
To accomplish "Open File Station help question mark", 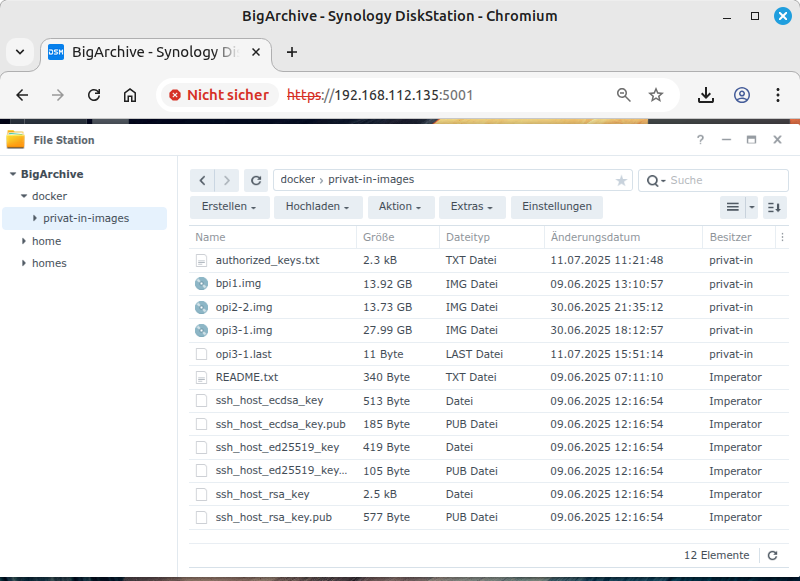I will click(x=700, y=140).
